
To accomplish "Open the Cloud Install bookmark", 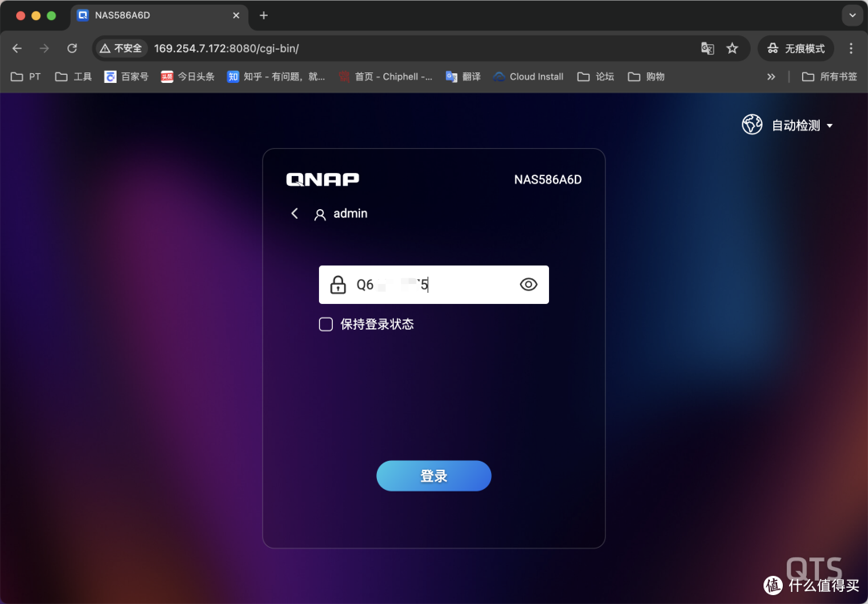I will 529,76.
